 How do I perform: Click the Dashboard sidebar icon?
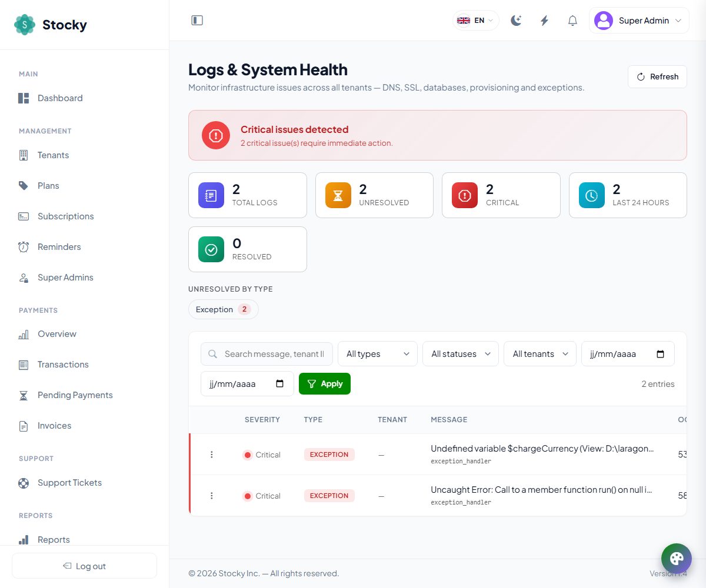(x=24, y=98)
